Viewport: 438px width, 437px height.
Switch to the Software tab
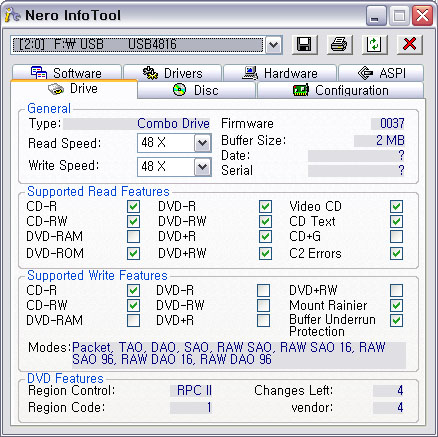(x=67, y=73)
